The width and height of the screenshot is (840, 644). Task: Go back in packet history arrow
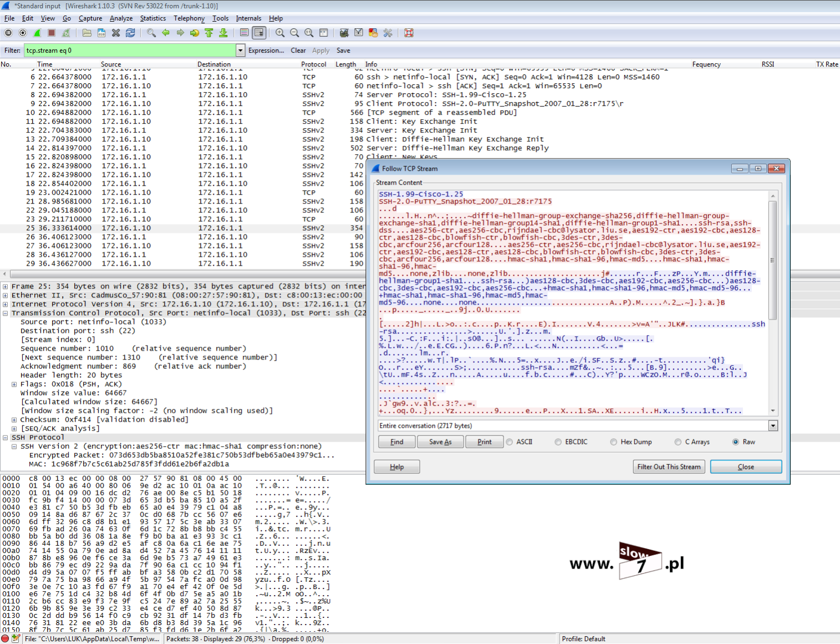coord(166,33)
